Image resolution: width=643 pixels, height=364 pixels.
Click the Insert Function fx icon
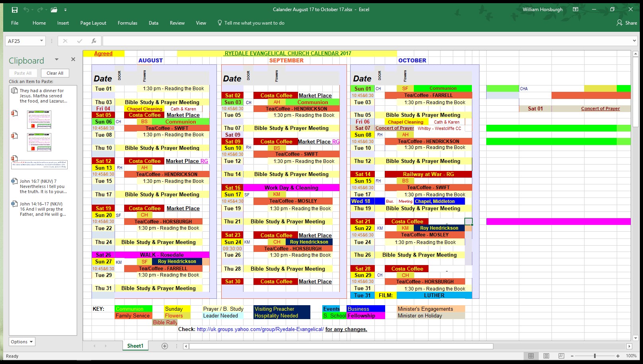[94, 41]
